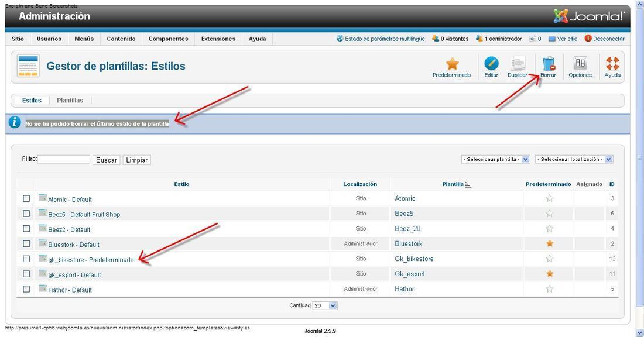Viewport: 644px width, 337px height.
Task: Sort by the Localización column header
Action: (360, 184)
